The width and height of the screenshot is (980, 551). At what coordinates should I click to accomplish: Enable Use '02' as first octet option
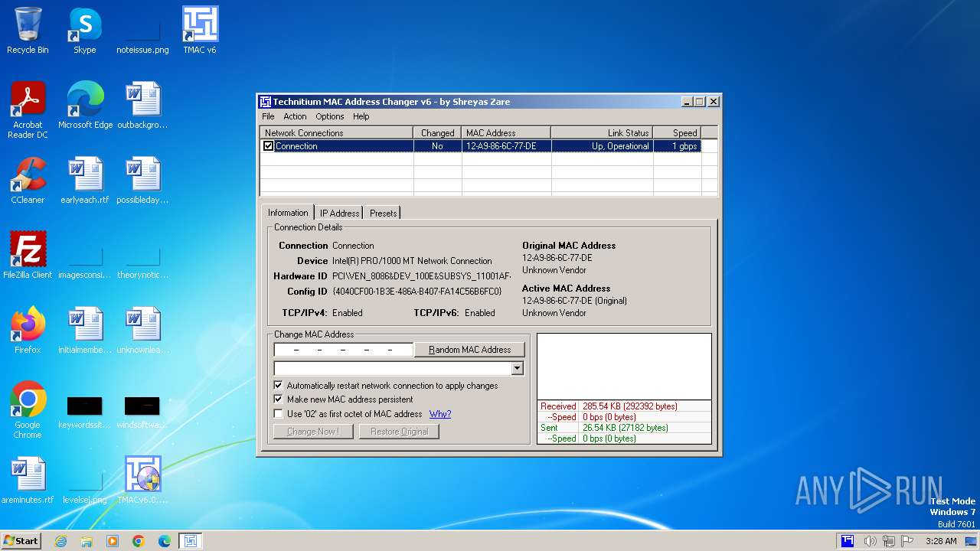pyautogui.click(x=278, y=414)
